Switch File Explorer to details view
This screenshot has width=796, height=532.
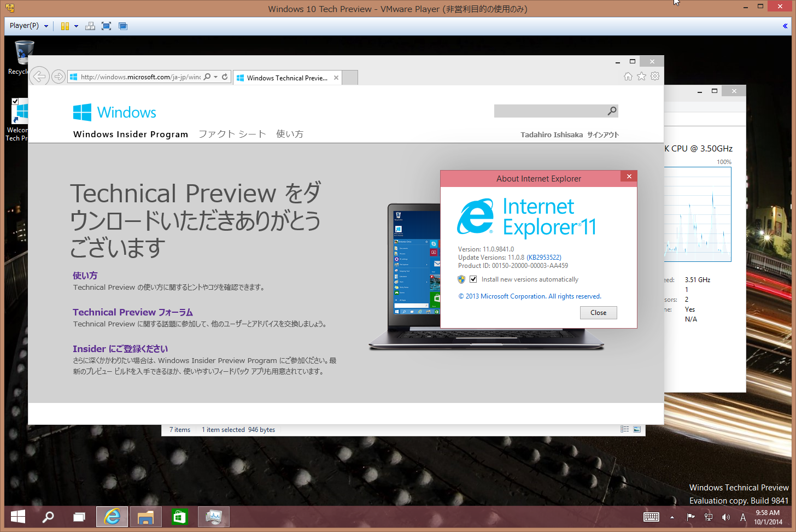[624, 429]
